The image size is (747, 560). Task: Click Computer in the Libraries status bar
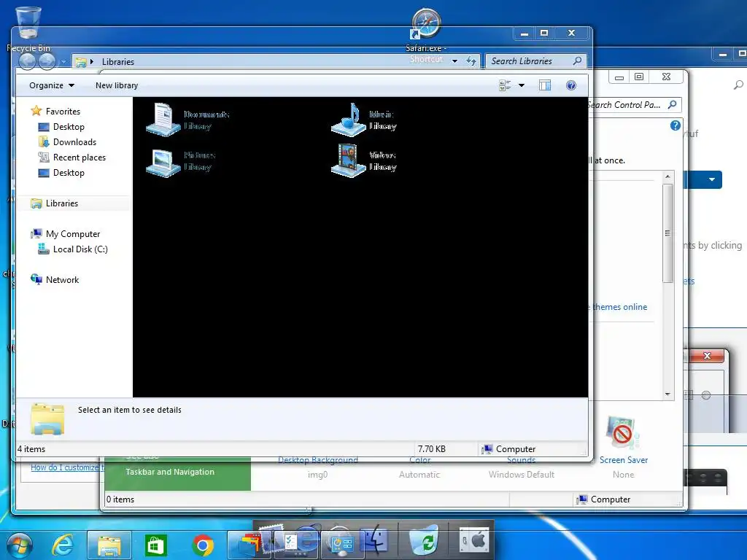pos(508,449)
